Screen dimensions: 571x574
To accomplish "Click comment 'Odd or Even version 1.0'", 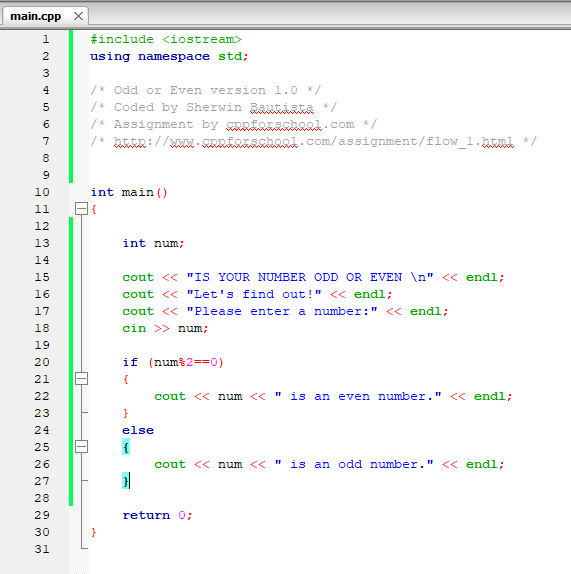I will click(206, 90).
